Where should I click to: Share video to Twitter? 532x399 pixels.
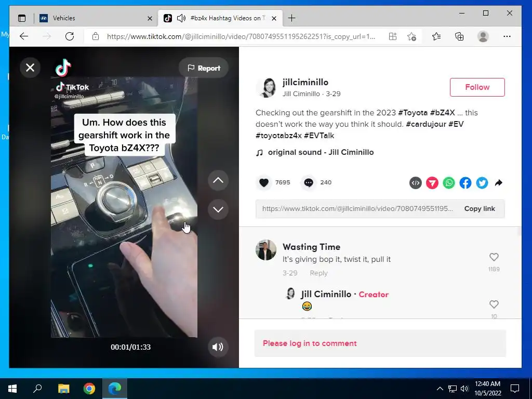click(x=482, y=183)
